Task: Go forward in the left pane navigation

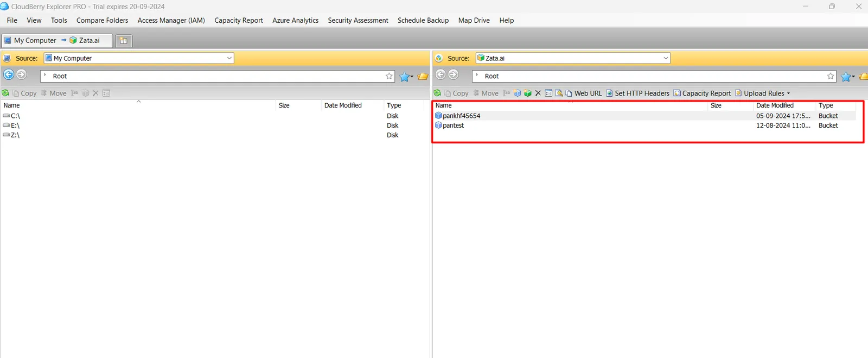Action: click(21, 75)
